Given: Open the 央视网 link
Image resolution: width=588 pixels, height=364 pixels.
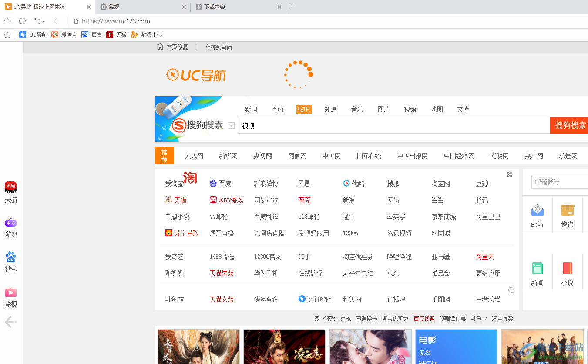Looking at the screenshot, I should pyautogui.click(x=263, y=156).
